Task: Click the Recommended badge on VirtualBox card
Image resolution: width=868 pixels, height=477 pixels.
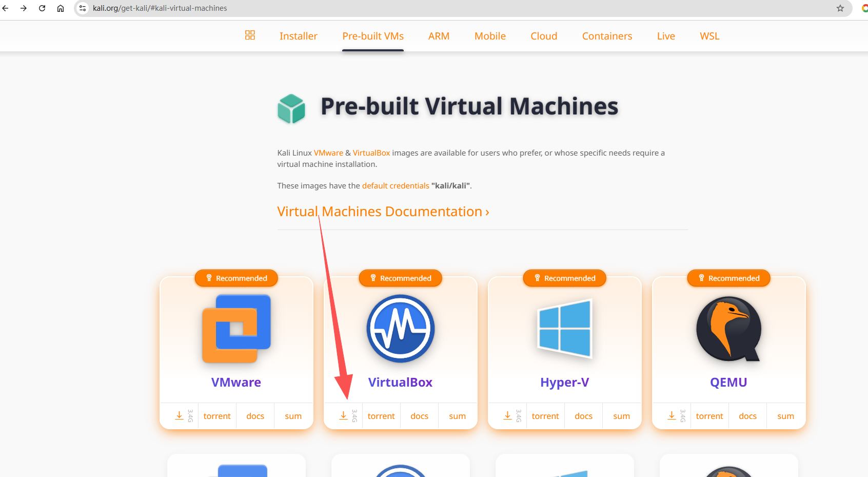Action: (401, 278)
